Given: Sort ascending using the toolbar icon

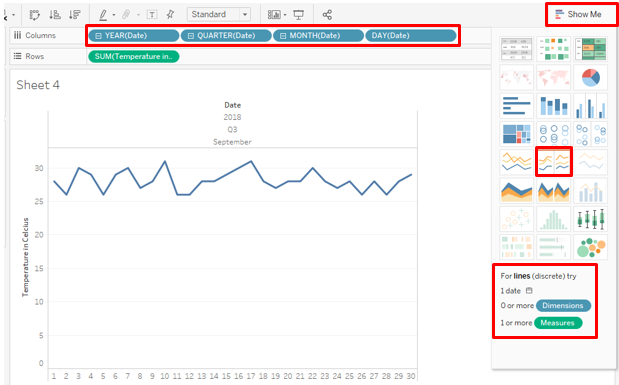Looking at the screenshot, I should tap(55, 15).
